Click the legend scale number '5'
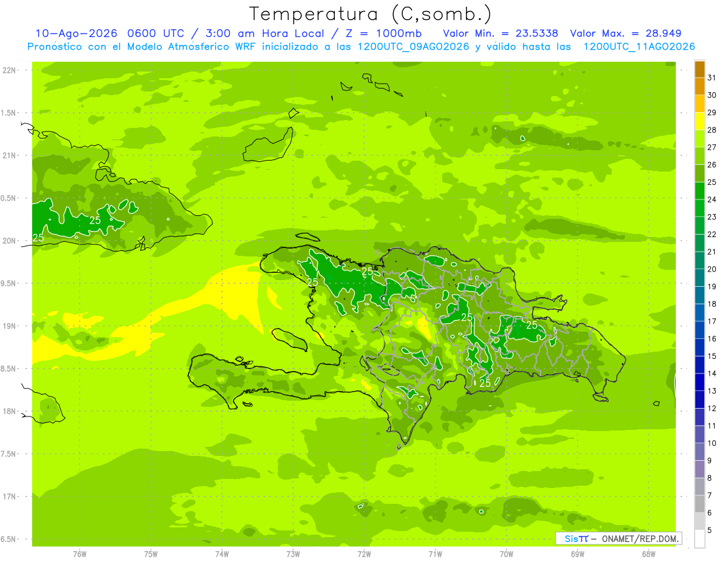Image resolution: width=728 pixels, height=562 pixels. [x=710, y=530]
